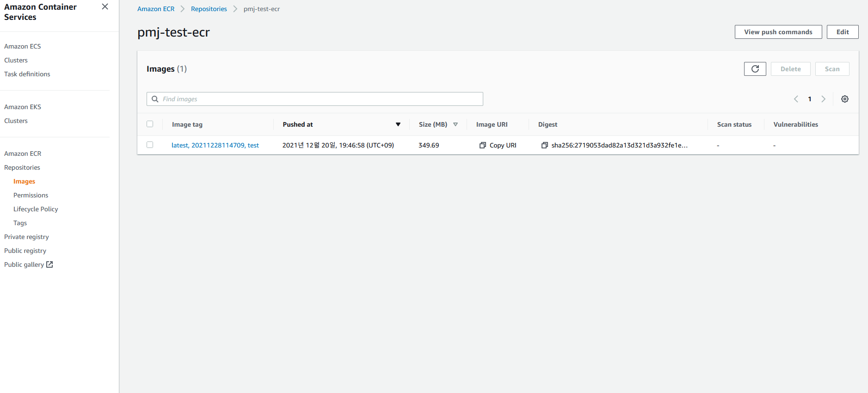Close the Amazon Container Services sidebar
This screenshot has height=393, width=868.
pos(105,6)
